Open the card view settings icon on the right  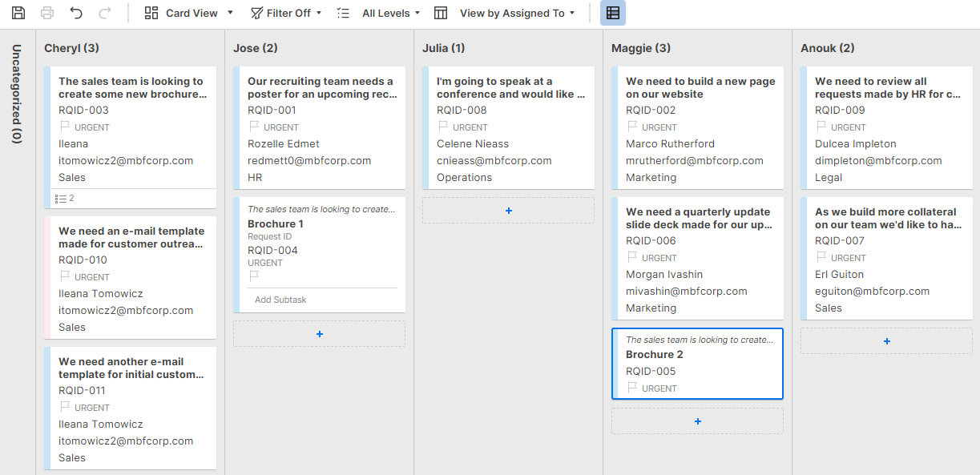coord(614,12)
